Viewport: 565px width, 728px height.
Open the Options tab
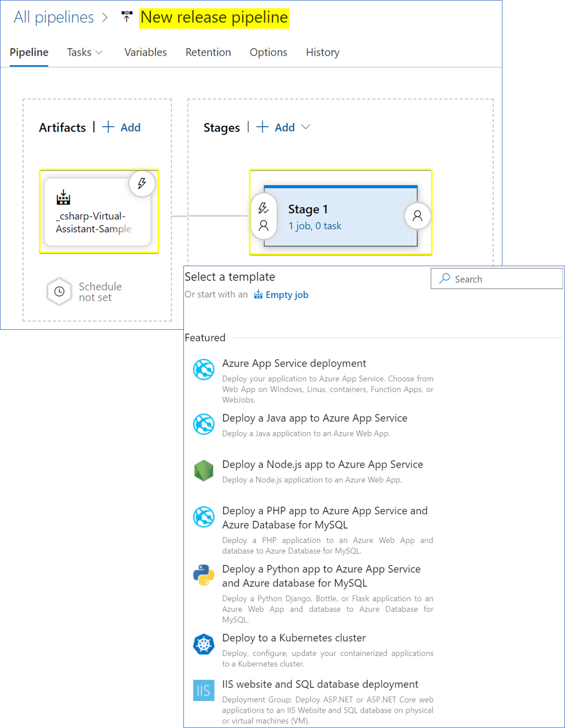[x=269, y=52]
